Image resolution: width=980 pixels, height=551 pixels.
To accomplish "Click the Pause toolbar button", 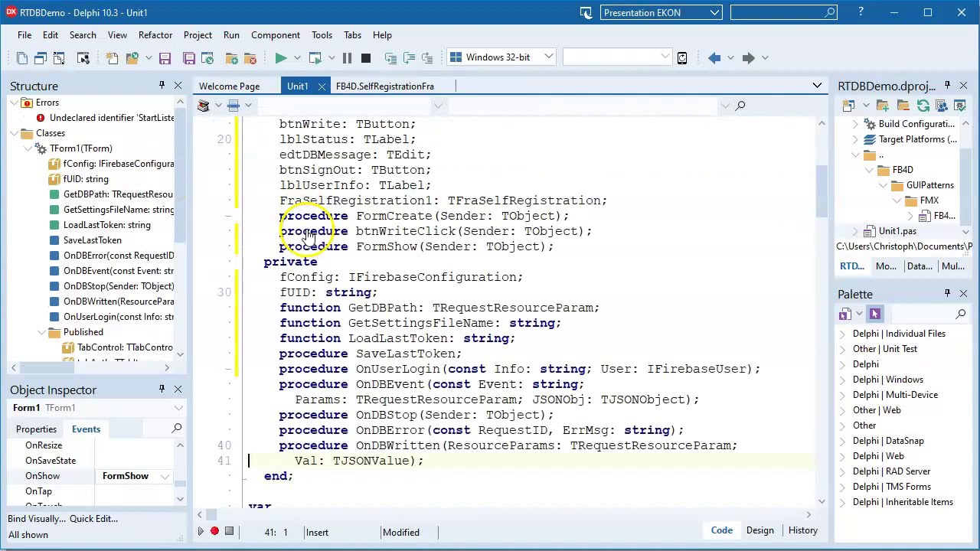I will click(347, 57).
